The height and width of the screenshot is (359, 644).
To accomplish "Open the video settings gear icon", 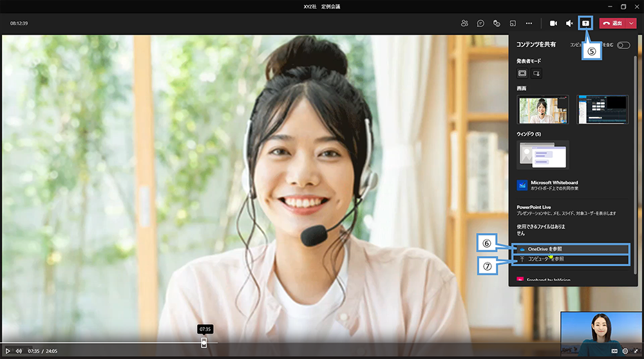I will 625,351.
